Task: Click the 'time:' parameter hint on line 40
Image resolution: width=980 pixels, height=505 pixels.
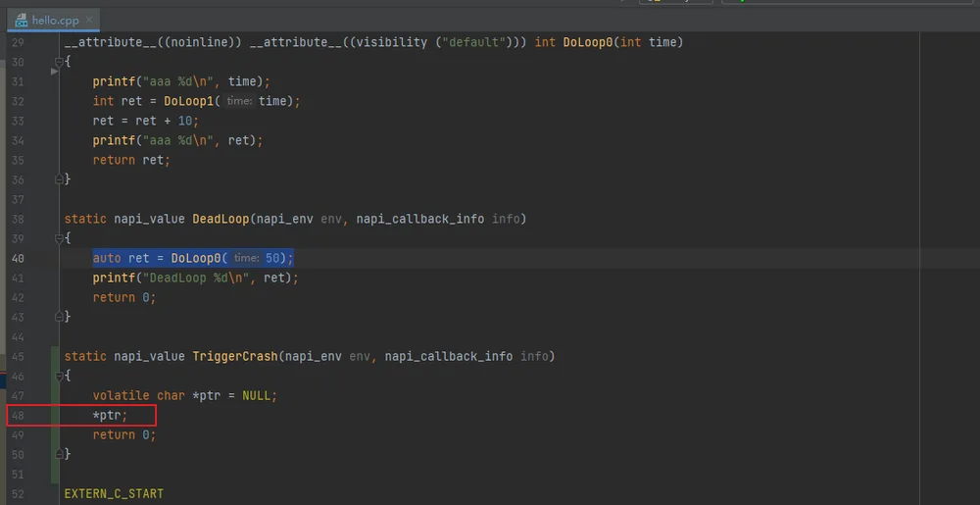Action: (246, 258)
